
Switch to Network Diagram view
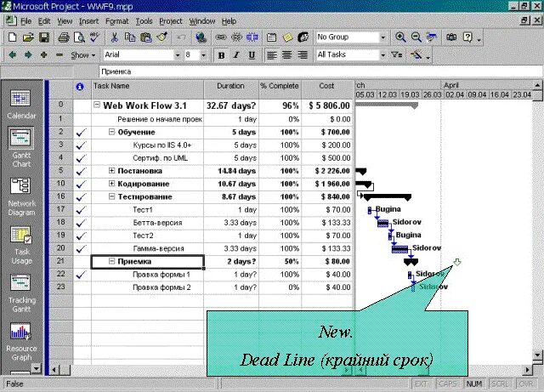pyautogui.click(x=21, y=197)
